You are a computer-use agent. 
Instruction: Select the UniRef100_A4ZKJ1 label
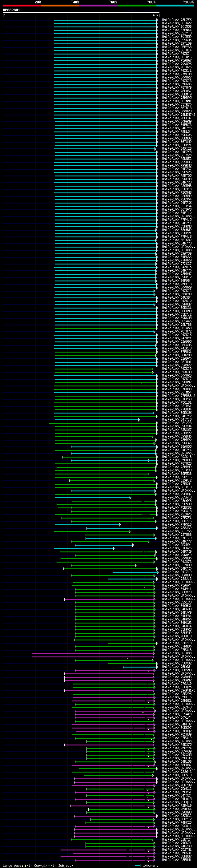tap(177, 71)
